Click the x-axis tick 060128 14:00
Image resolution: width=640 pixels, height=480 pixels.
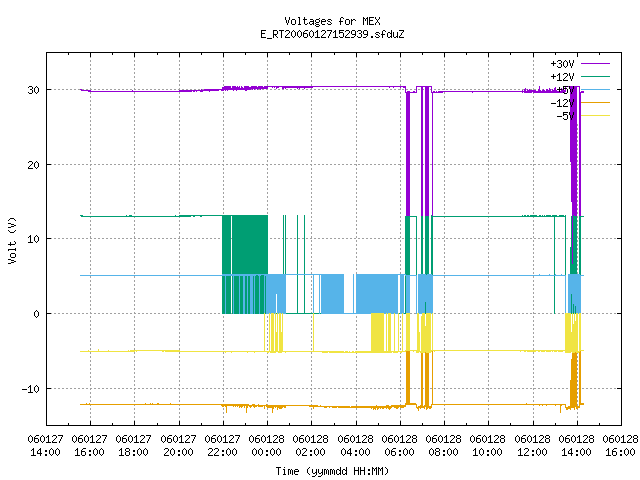pyautogui.click(x=577, y=445)
